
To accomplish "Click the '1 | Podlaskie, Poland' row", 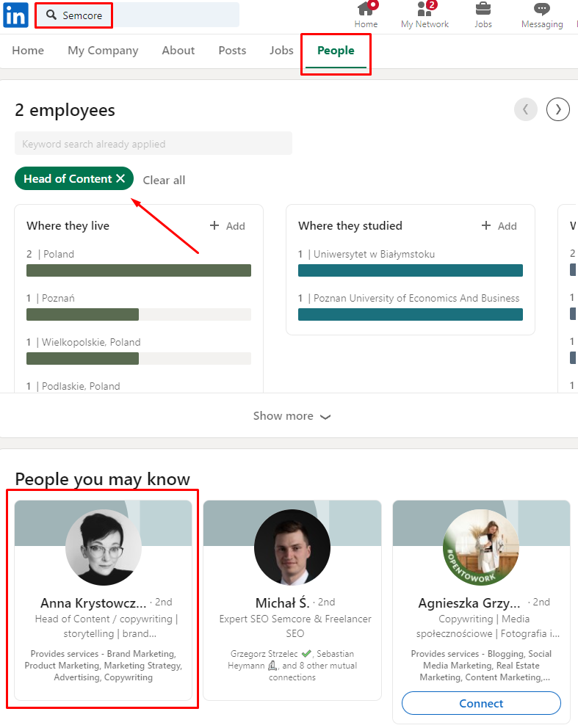I will tap(73, 386).
